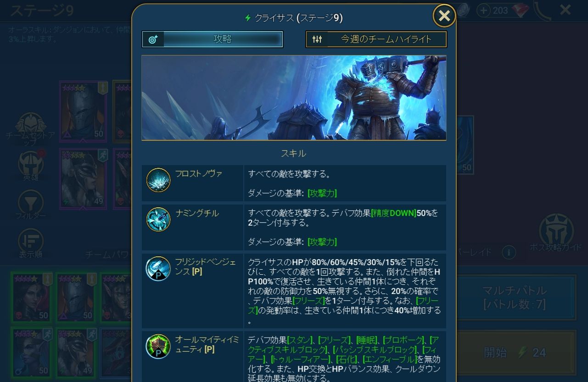Select the level 50 red-haired champion in team row
The width and height of the screenshot is (588, 382).
tap(32, 297)
